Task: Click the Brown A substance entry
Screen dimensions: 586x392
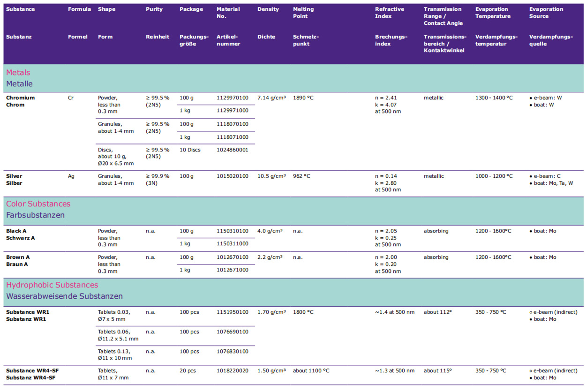Action: click(x=17, y=257)
